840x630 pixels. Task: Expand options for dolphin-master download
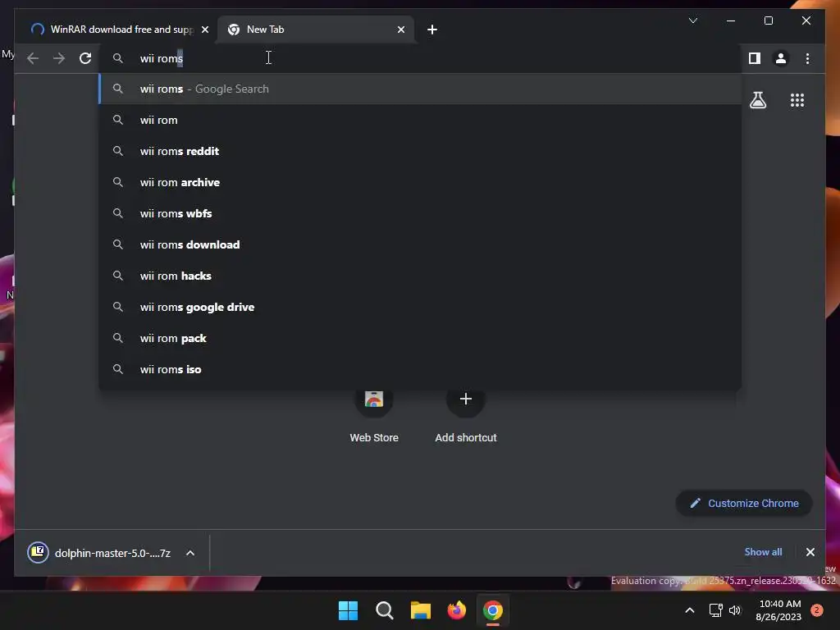190,553
